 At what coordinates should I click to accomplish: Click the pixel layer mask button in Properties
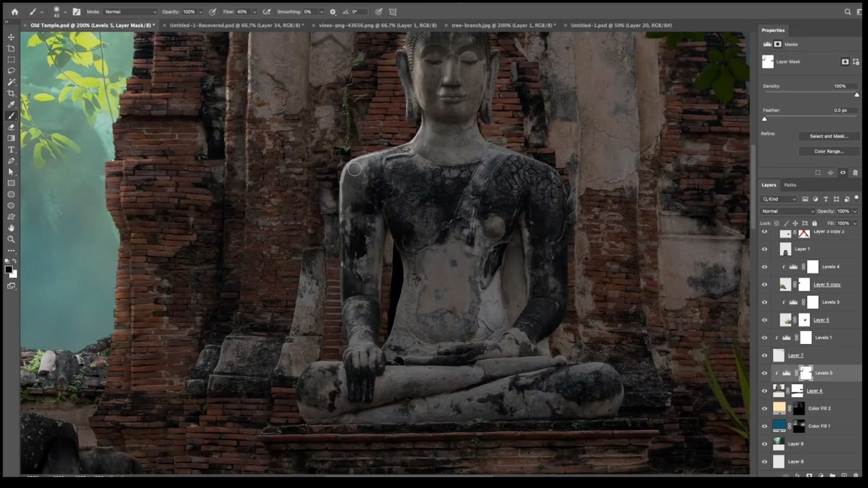tap(845, 61)
